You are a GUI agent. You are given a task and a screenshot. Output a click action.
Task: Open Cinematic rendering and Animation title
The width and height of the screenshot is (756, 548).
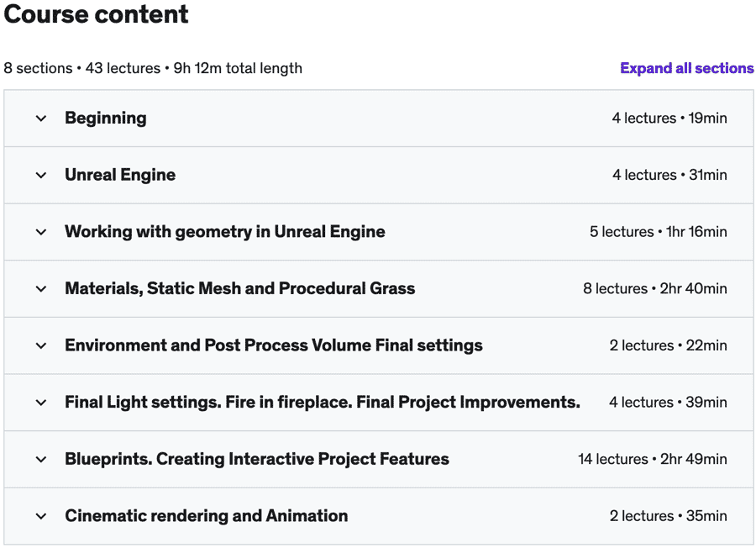pos(207,516)
